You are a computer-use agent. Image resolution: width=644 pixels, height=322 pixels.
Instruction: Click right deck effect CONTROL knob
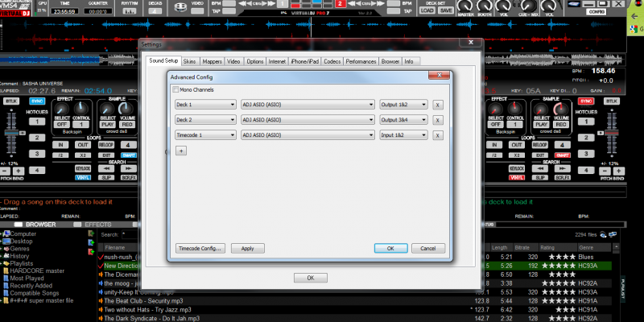coord(515,109)
